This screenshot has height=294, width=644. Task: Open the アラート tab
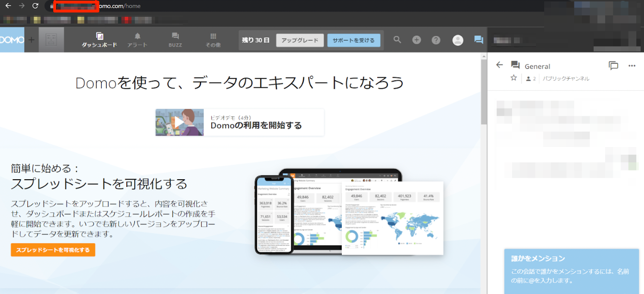pos(137,40)
